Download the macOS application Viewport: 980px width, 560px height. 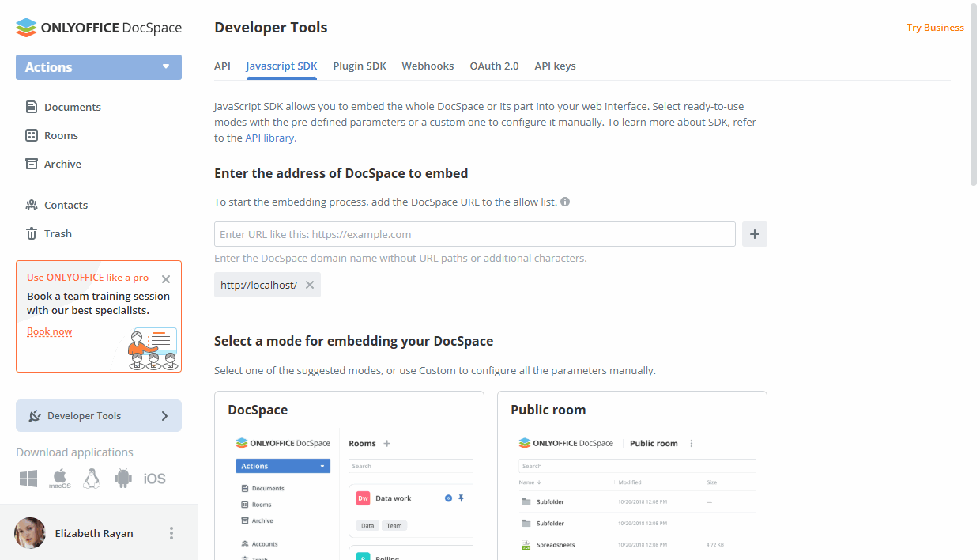tap(60, 479)
